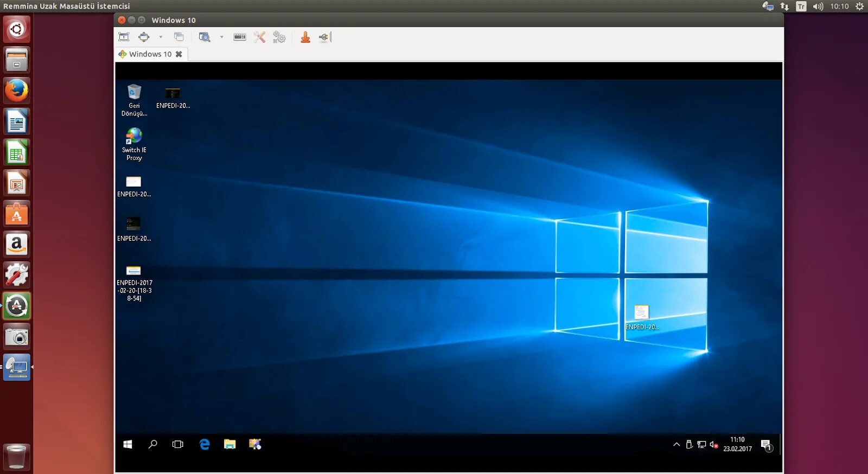This screenshot has width=868, height=474.
Task: Open the fullscreen options dropdown arrow
Action: (161, 37)
